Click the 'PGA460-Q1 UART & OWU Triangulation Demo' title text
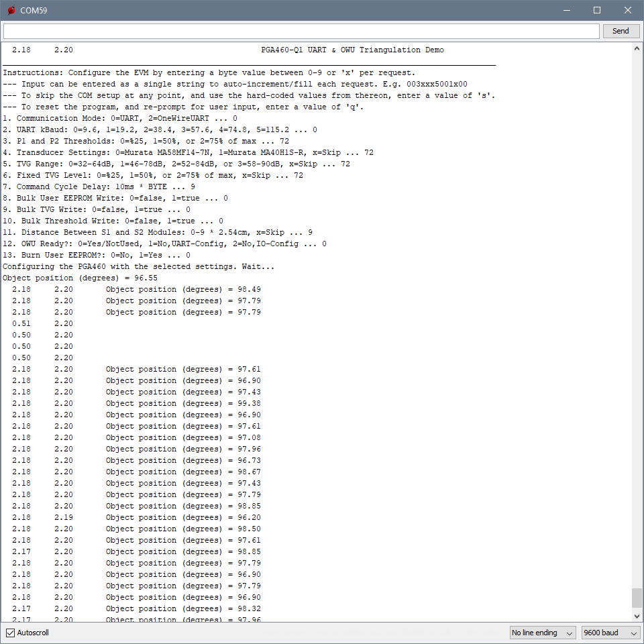 point(352,50)
